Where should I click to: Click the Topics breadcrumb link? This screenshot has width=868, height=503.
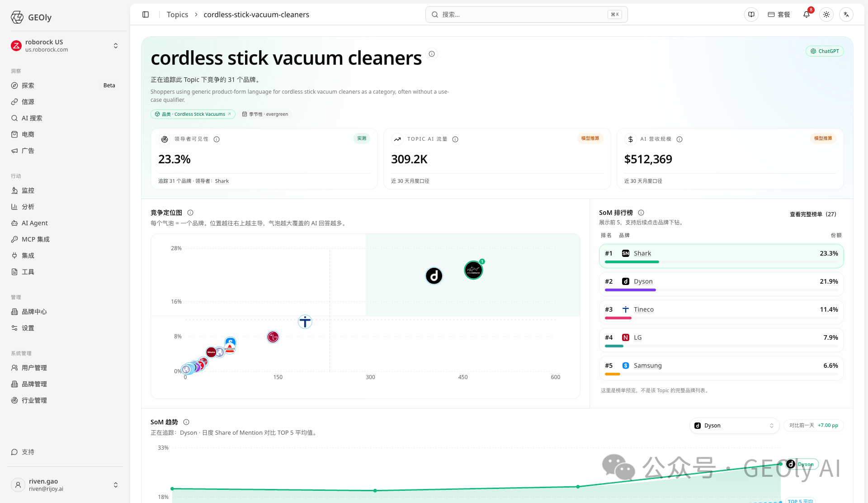pyautogui.click(x=177, y=14)
